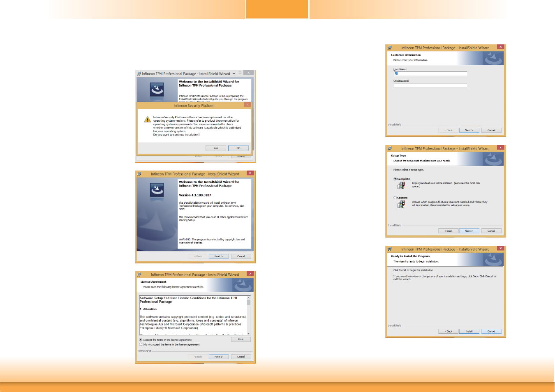Click the Infineon logo graphic in the Version 4.3.100.3287 window

click(157, 189)
